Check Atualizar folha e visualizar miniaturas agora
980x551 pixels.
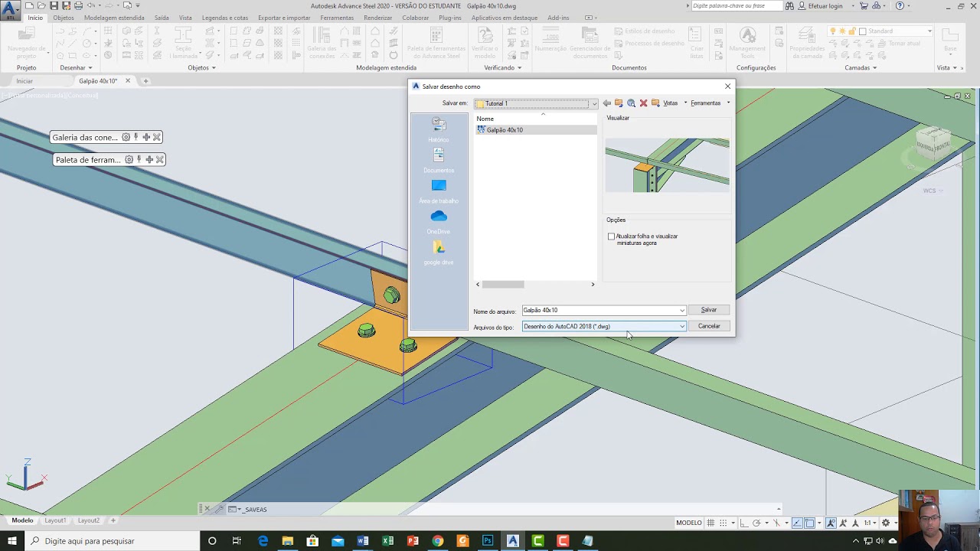coord(611,236)
